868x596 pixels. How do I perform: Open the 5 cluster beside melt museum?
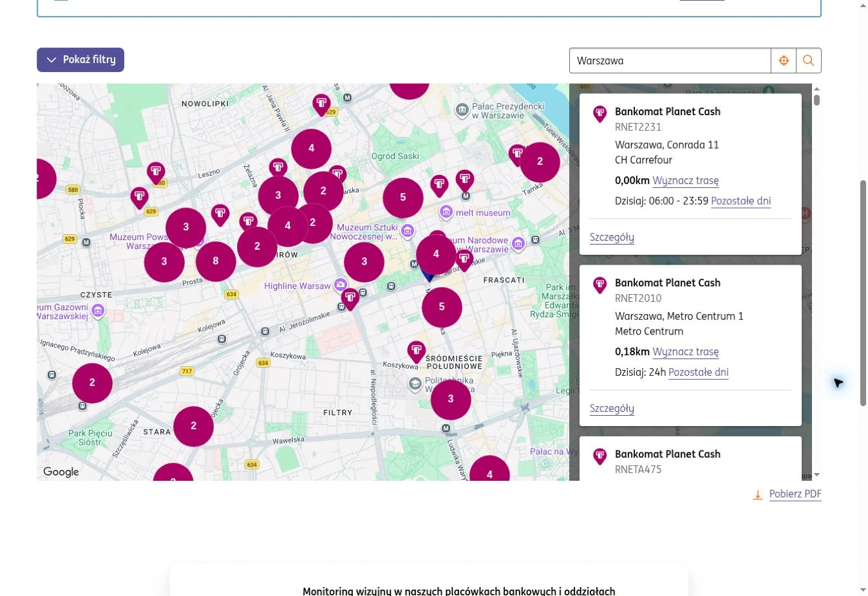coord(403,198)
